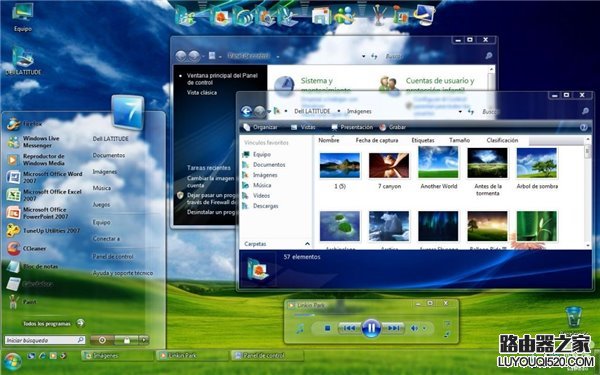The image size is (600, 375).
Task: Stop playback in the media player
Action: [x=327, y=328]
